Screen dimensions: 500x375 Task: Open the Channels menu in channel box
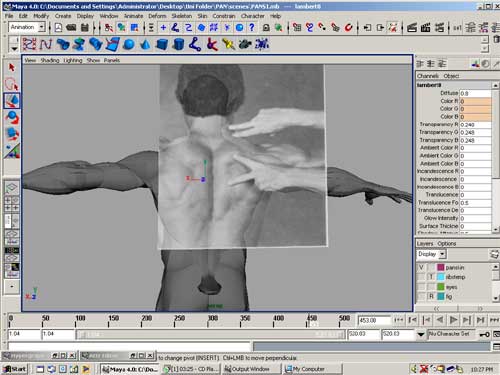[x=428, y=76]
